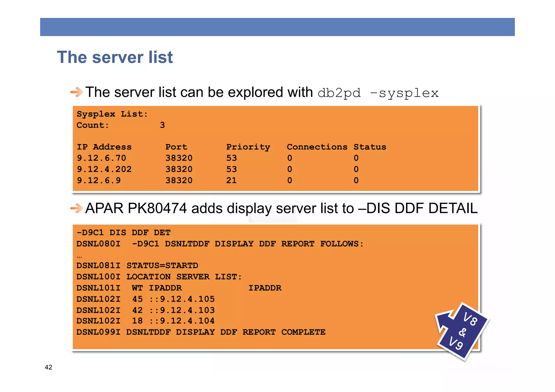Click the DSNL080I message line
Screen dimensions: 555x392
(x=220, y=244)
